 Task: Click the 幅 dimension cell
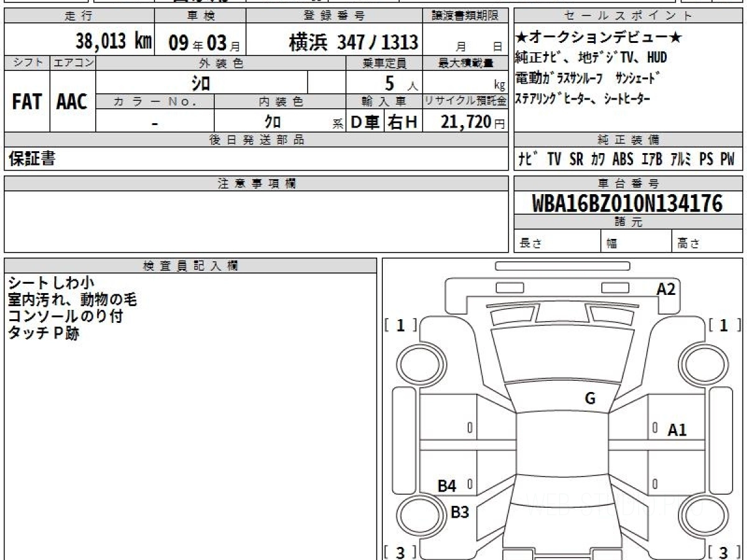636,241
